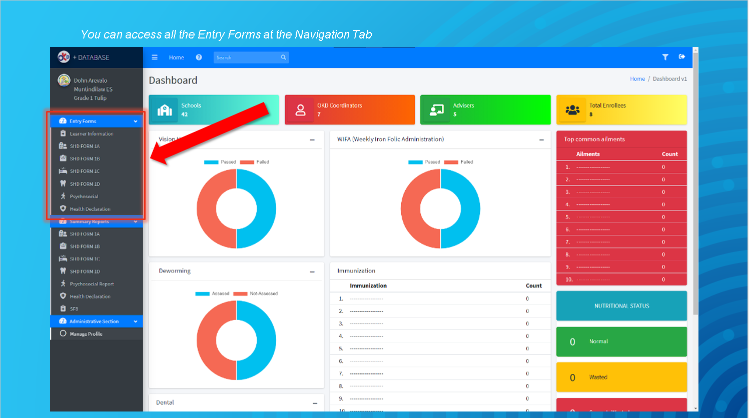Click the Schools building icon card
Image resolution: width=749 pixels, height=418 pixels.
tap(165, 109)
